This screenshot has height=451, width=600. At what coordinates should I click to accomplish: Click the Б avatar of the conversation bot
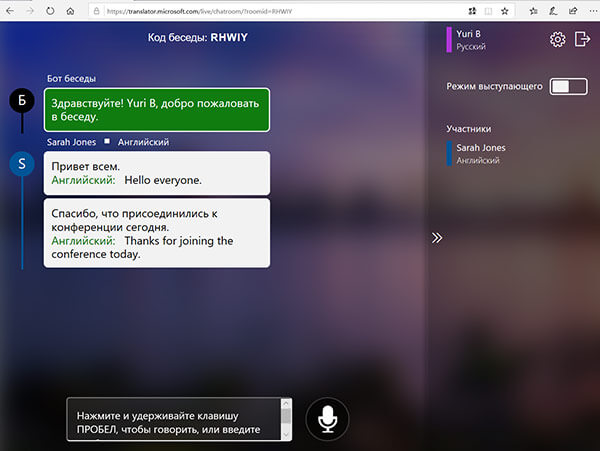point(21,100)
